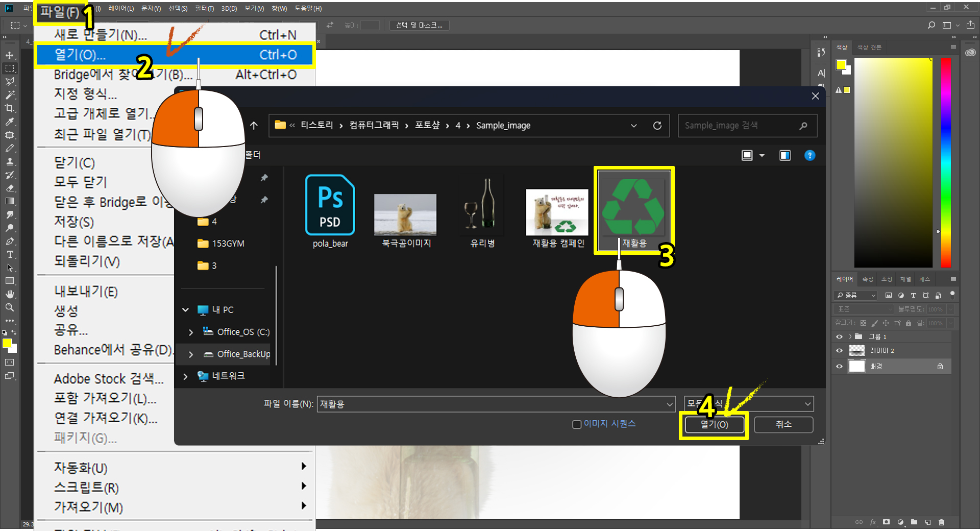Select the Hand tool
This screenshot has height=531, width=980.
(10, 294)
